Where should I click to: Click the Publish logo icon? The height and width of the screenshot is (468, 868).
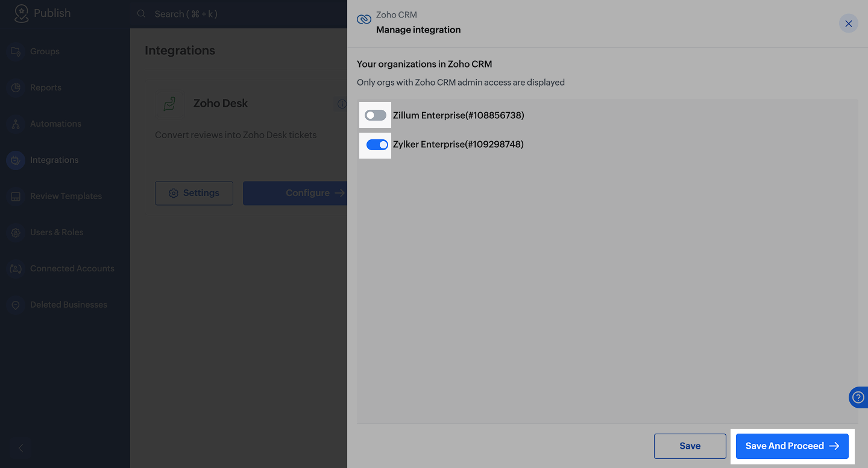(21, 13)
